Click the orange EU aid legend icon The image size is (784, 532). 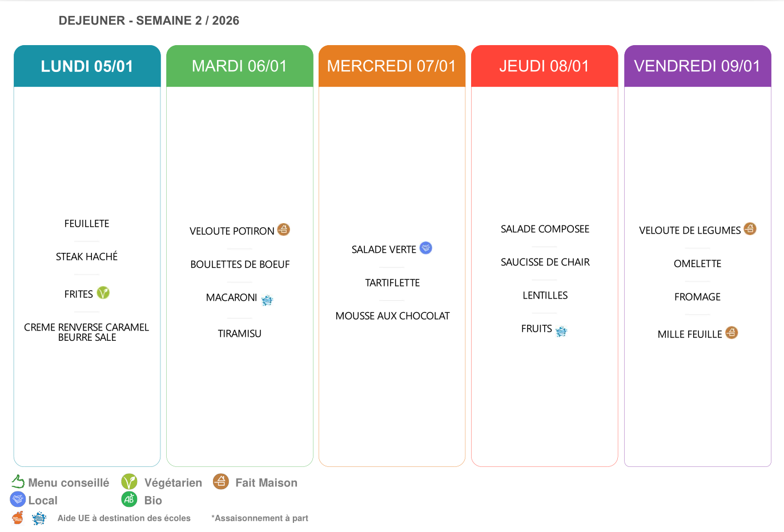coord(18,518)
